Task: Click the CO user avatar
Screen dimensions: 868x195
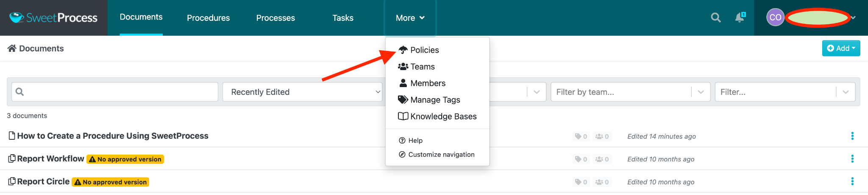Action: pos(775,17)
